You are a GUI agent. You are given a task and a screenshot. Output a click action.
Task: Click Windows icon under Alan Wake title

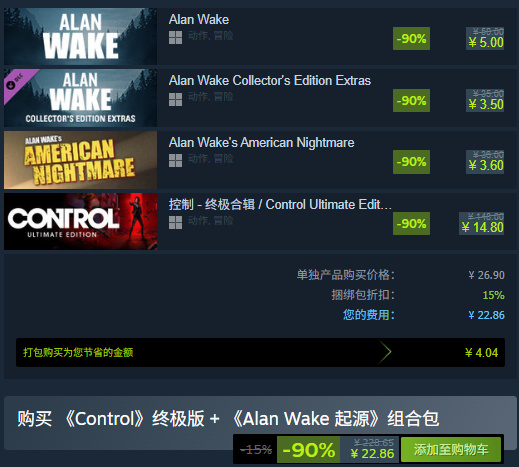point(175,37)
